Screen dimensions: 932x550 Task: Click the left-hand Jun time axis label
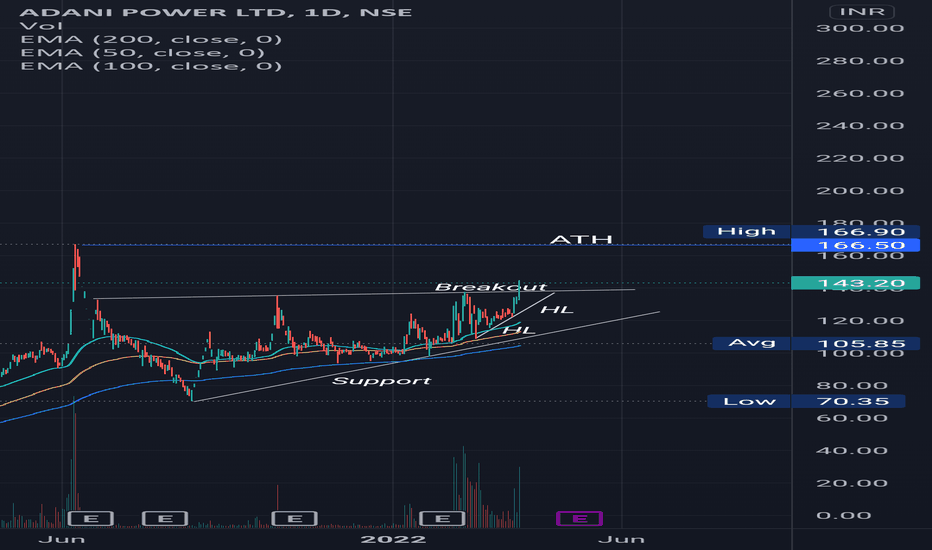coord(62,539)
